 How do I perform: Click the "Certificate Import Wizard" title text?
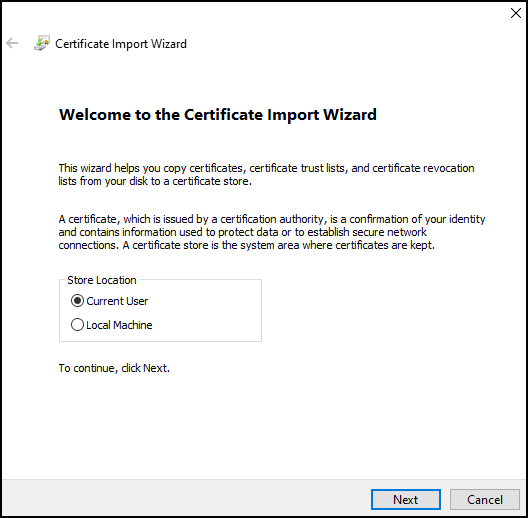click(121, 44)
